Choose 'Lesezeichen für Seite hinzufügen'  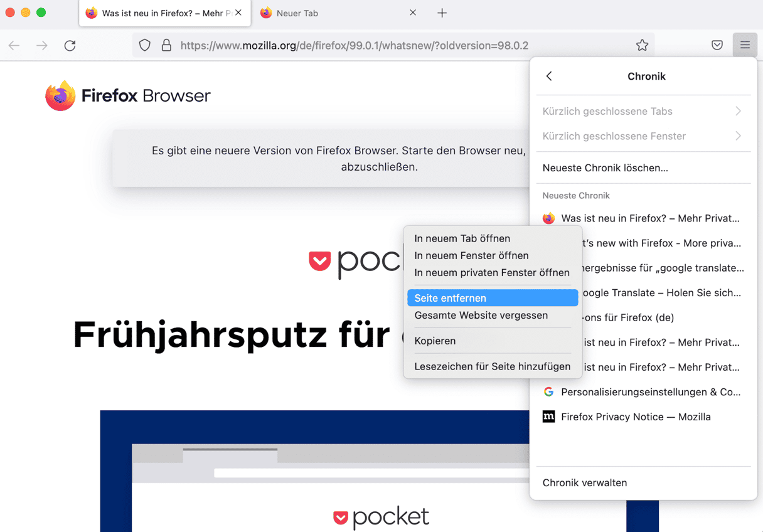click(x=493, y=366)
